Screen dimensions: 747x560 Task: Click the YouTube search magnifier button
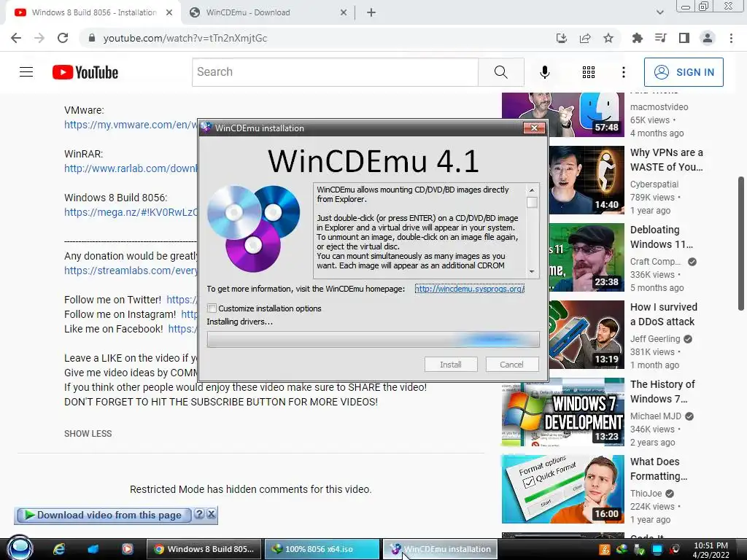(501, 72)
